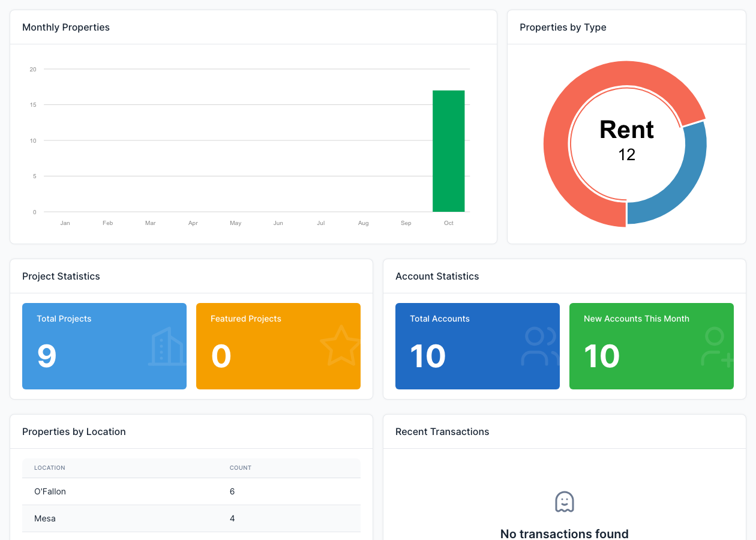Click the green October bar in the chart

click(x=449, y=151)
